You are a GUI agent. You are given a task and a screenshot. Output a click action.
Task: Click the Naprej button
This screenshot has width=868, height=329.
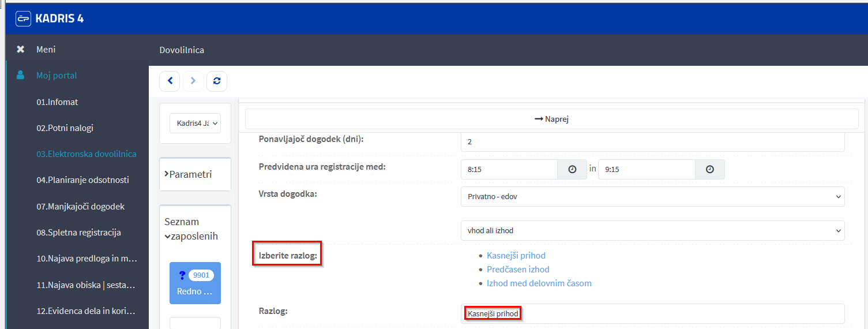(x=551, y=119)
